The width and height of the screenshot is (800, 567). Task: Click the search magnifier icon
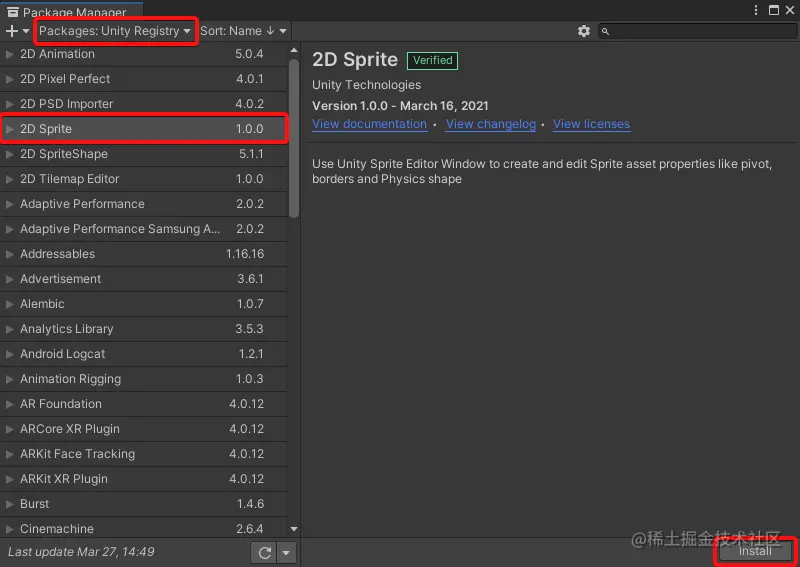coord(605,32)
